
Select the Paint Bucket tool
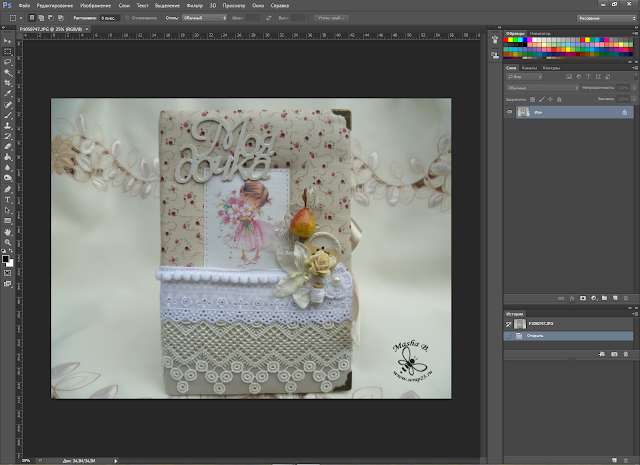8,157
